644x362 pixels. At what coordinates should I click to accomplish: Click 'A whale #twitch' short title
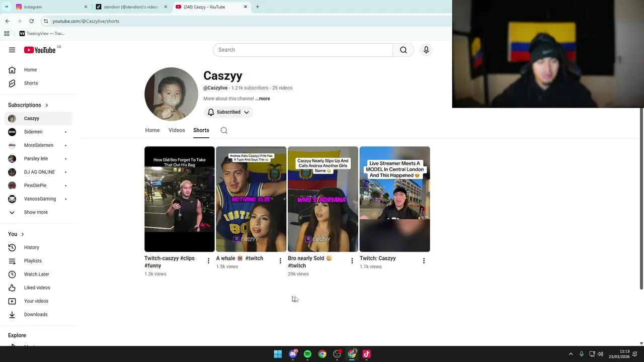pos(239,258)
